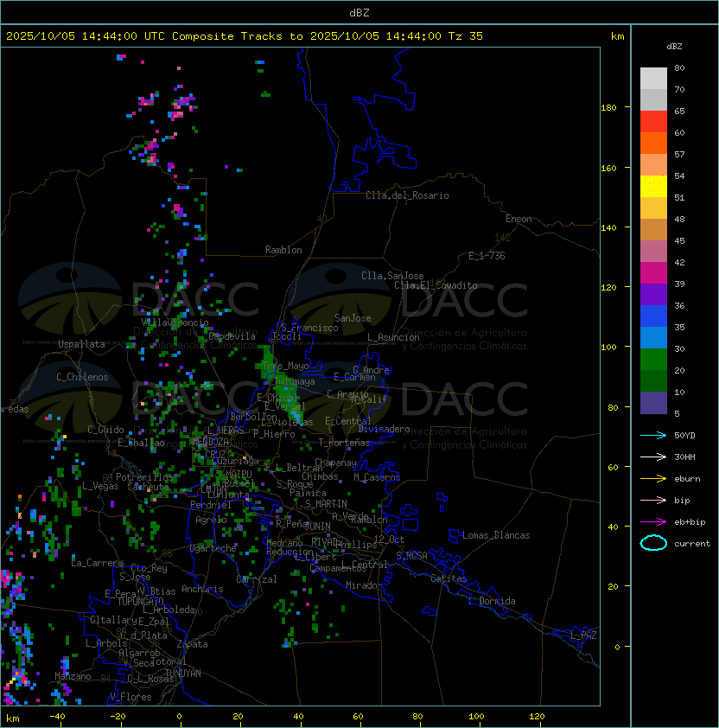The width and height of the screenshot is (719, 728).
Task: Click the 'L_Asuncion' place label
Action: tap(393, 337)
